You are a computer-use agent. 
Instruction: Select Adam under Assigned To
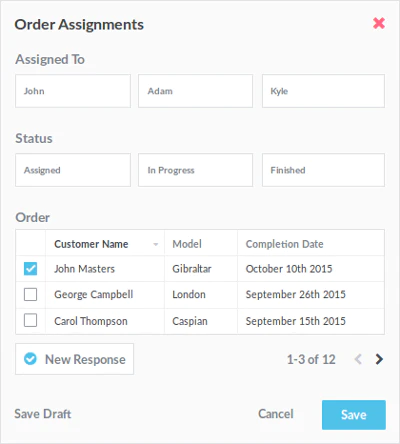(x=195, y=91)
